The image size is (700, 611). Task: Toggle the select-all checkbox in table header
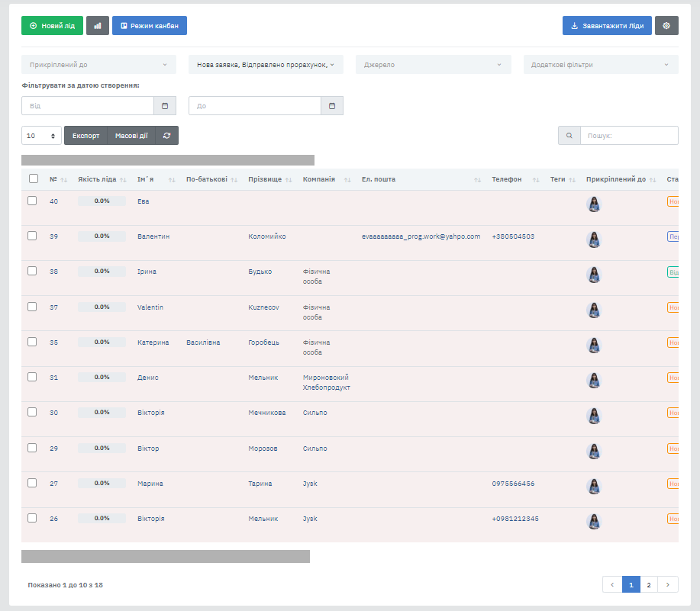tap(33, 179)
